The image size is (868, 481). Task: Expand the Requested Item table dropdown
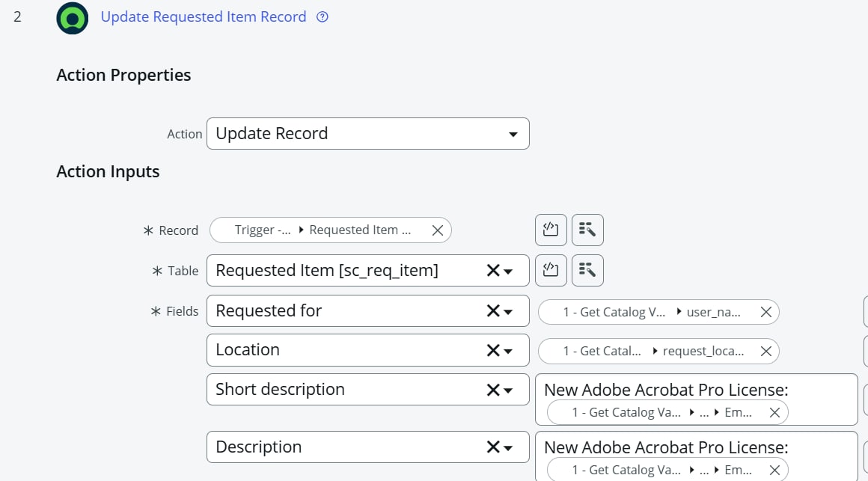coord(508,270)
